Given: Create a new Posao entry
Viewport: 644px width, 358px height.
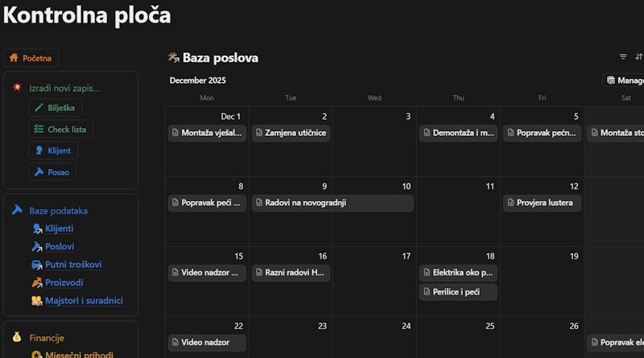Looking at the screenshot, I should [x=52, y=171].
